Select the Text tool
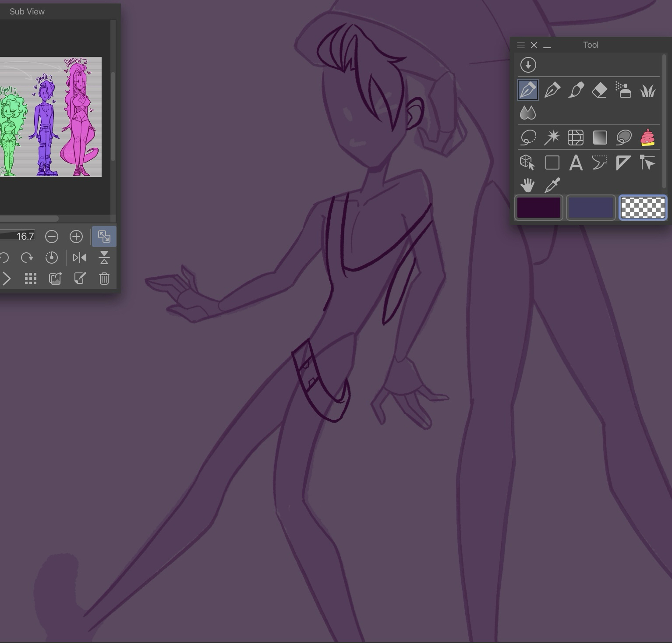The image size is (672, 643). pyautogui.click(x=576, y=163)
